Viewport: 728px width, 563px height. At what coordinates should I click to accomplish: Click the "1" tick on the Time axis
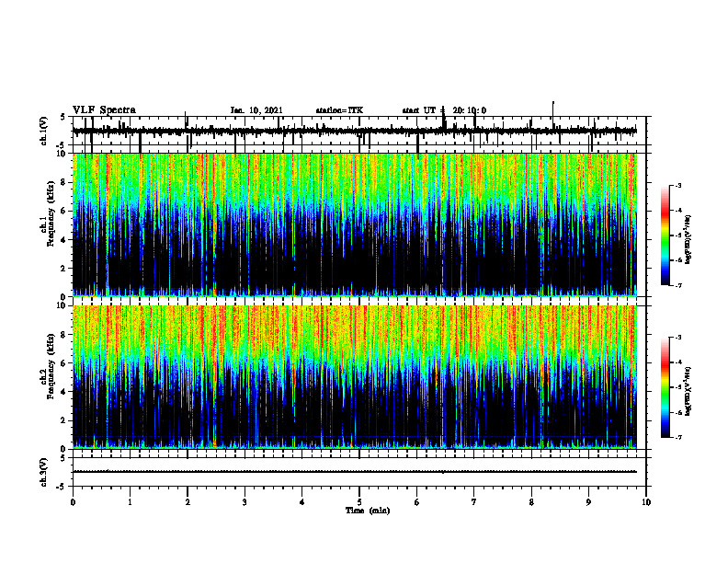[130, 502]
